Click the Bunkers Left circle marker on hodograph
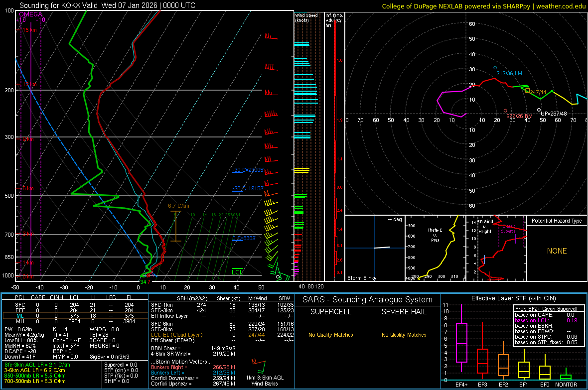This screenshot has height=390, width=588. [495, 68]
